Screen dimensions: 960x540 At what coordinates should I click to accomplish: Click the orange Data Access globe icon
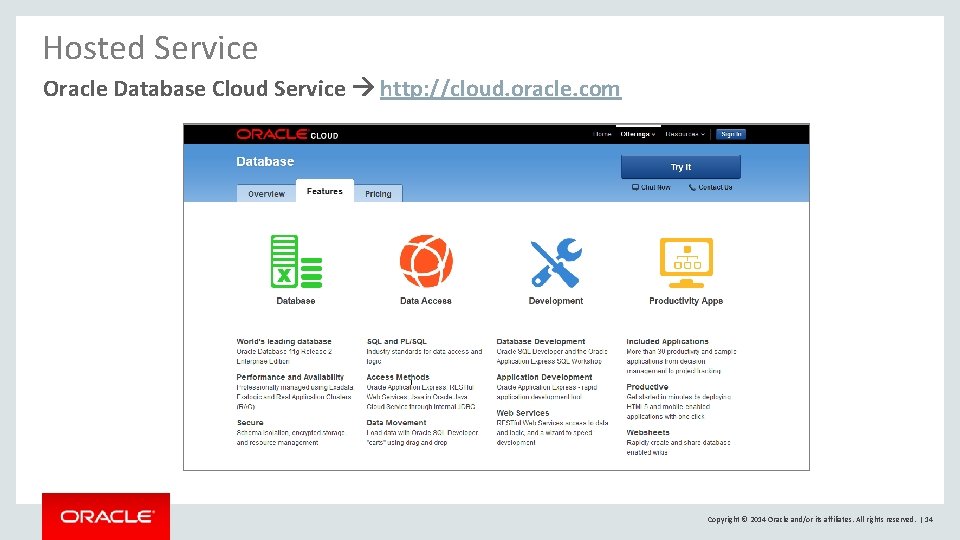[426, 261]
